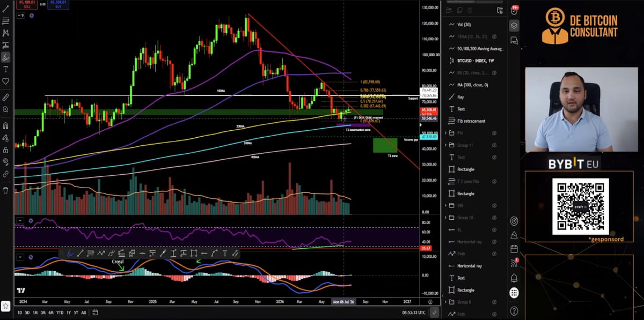Toggle visibility of BB (20, close) indicator
This screenshot has height=320, width=644.
494,73
